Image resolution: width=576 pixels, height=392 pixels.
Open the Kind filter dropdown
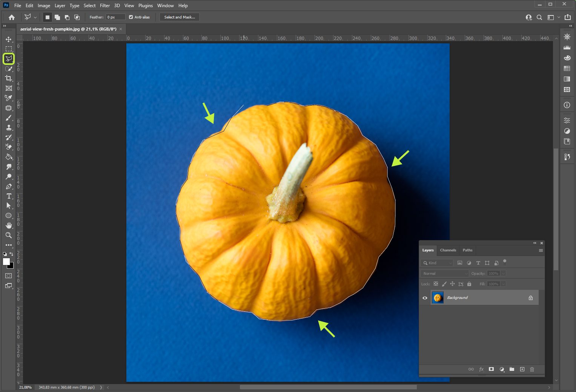(x=437, y=263)
